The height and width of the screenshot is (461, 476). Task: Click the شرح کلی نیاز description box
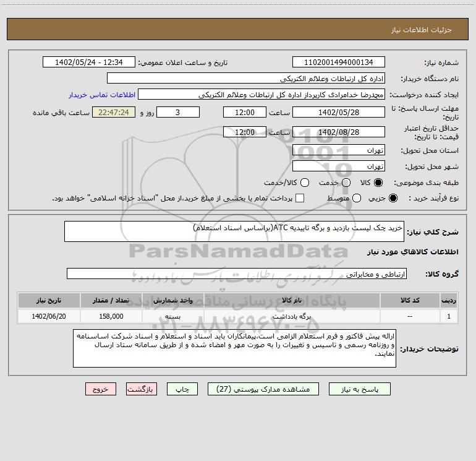point(234,231)
